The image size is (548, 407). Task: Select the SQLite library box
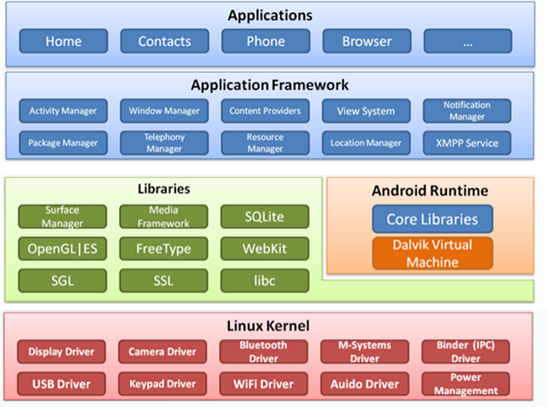click(x=265, y=217)
